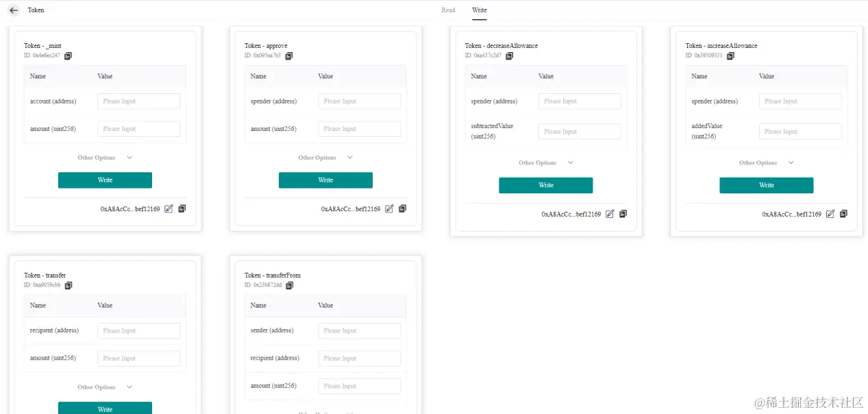The image size is (868, 414).
Task: Copy the approve function ID
Action: pos(288,56)
